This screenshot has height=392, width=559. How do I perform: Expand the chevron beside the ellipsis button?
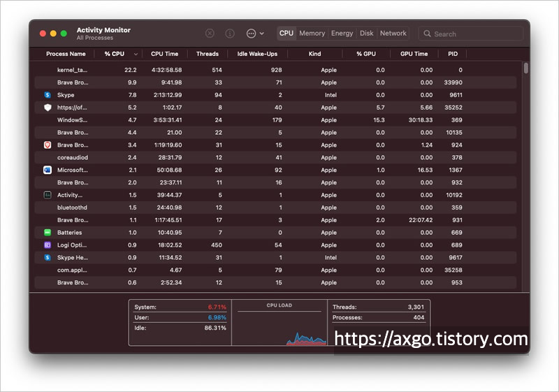[261, 34]
